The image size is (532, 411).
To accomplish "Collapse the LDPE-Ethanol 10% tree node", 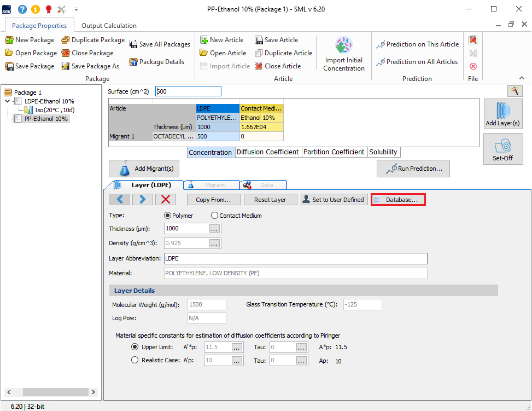I will click(7, 101).
